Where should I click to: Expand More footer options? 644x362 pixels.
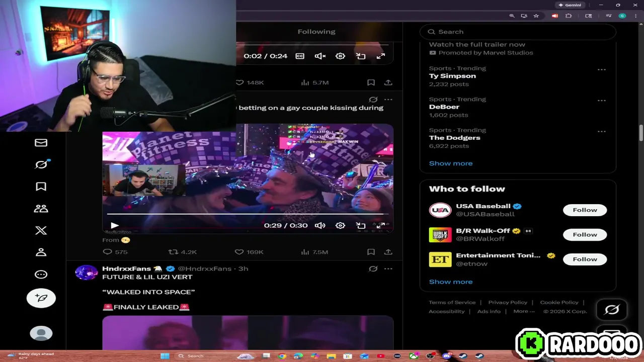point(524,311)
